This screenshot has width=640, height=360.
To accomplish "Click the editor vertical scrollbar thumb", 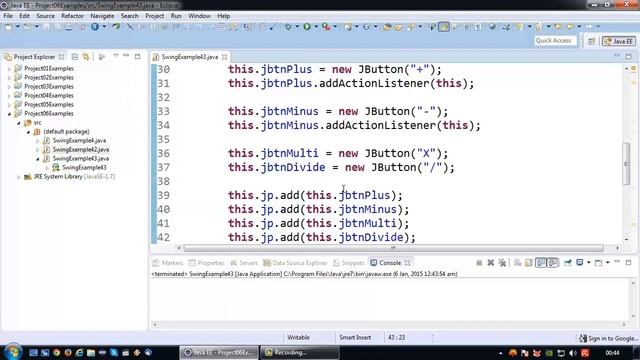I will pyautogui.click(x=626, y=164).
